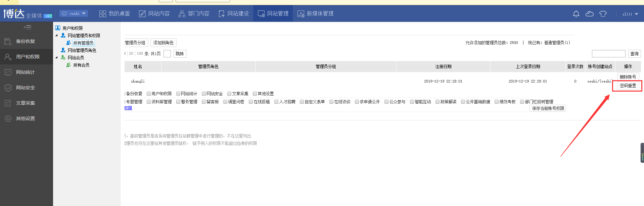
Task: Check the 其他设置 permission checkbox
Action: [x=255, y=94]
